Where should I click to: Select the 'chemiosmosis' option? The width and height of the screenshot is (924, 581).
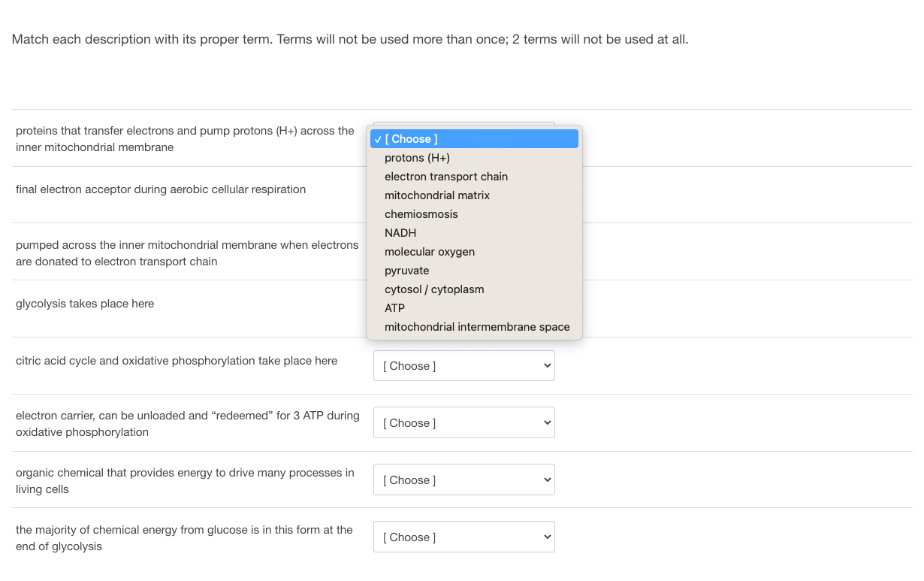421,214
